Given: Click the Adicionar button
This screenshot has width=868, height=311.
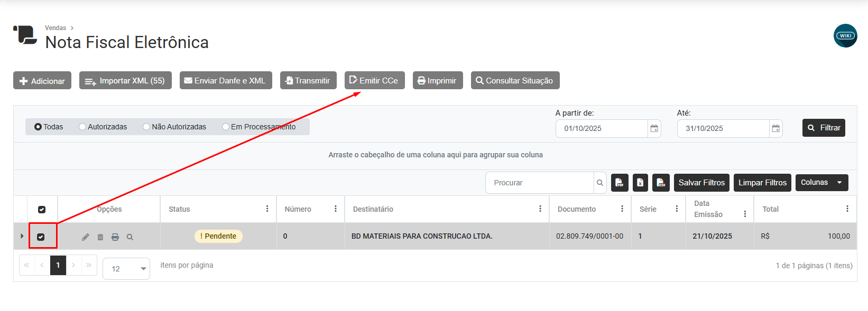Looking at the screenshot, I should click(42, 80).
